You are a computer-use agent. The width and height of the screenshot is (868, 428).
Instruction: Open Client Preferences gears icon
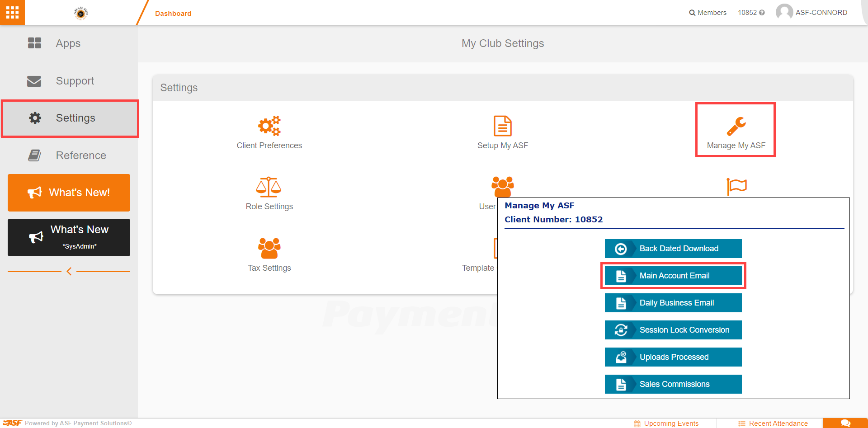tap(269, 126)
